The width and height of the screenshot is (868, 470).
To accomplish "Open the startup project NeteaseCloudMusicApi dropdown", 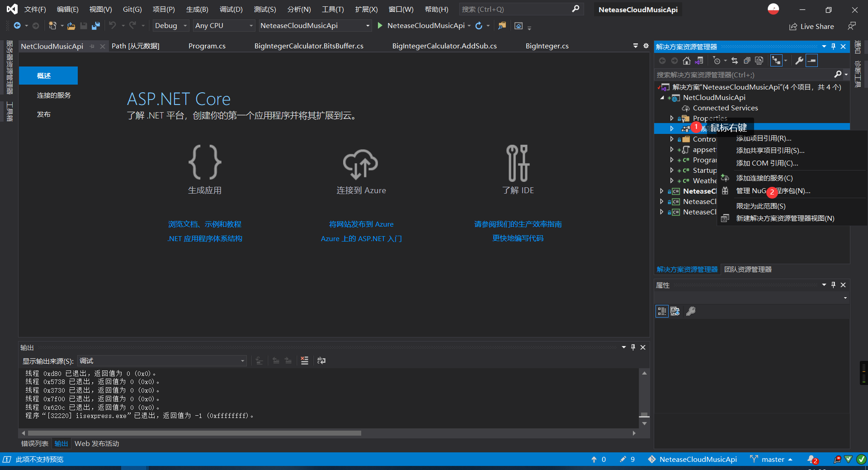I will (x=315, y=26).
